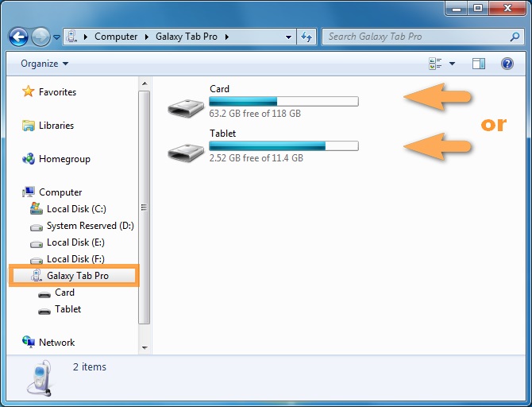Viewport: 532px width, 407px height.
Task: Open the recent pages dropdown arrow
Action: click(56, 37)
